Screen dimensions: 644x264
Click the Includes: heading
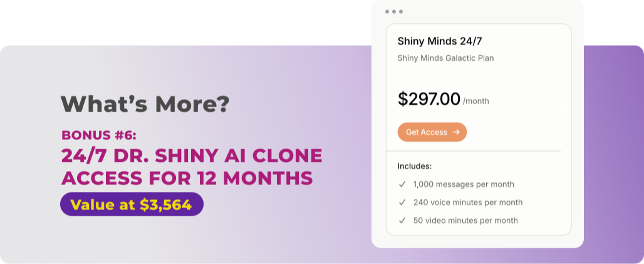[415, 166]
